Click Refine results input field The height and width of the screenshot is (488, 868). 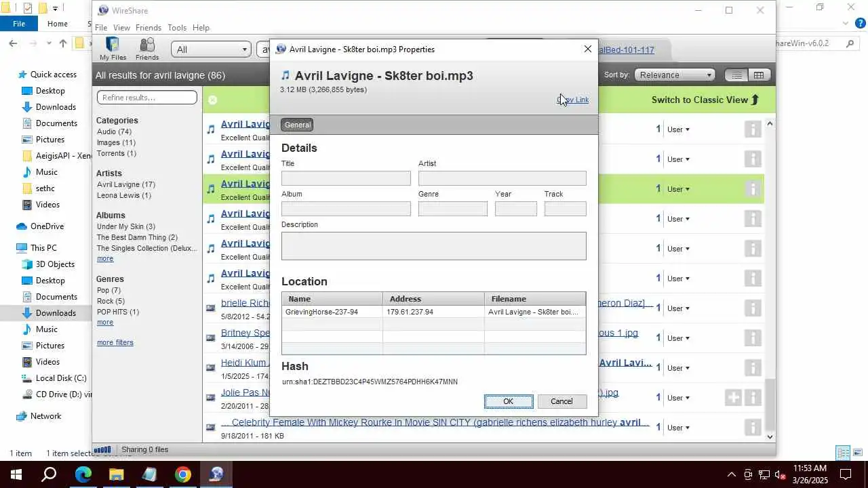click(146, 98)
